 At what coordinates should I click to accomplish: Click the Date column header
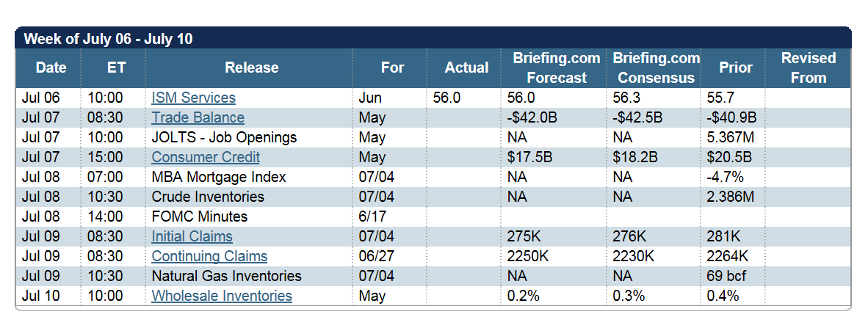[x=51, y=68]
